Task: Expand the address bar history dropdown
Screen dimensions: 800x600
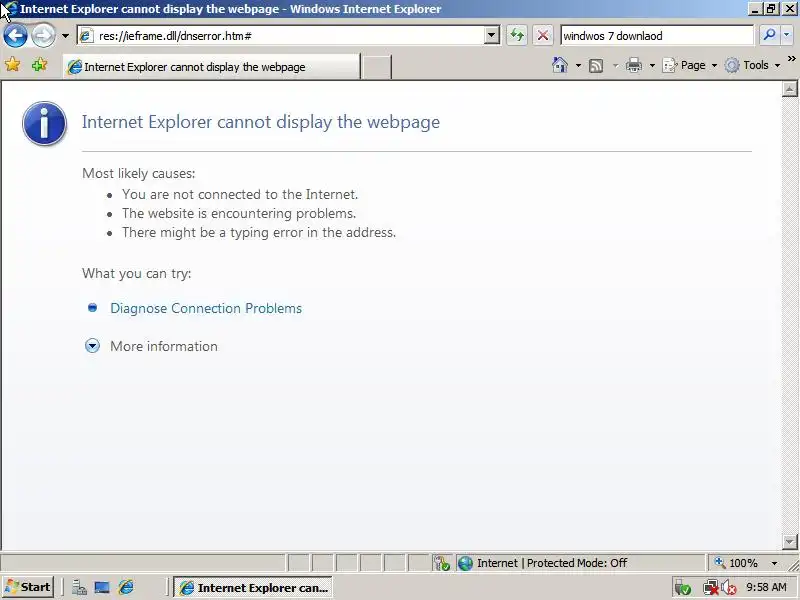Action: point(492,36)
